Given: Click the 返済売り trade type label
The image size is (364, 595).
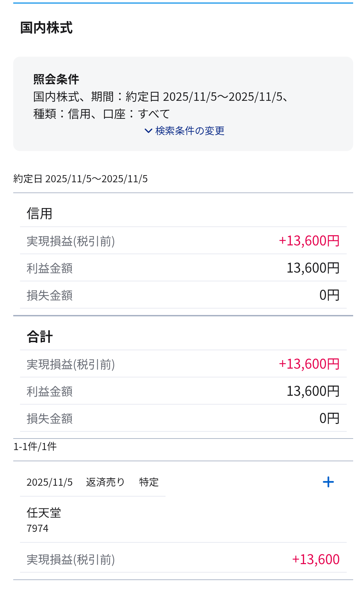Looking at the screenshot, I should (x=105, y=482).
